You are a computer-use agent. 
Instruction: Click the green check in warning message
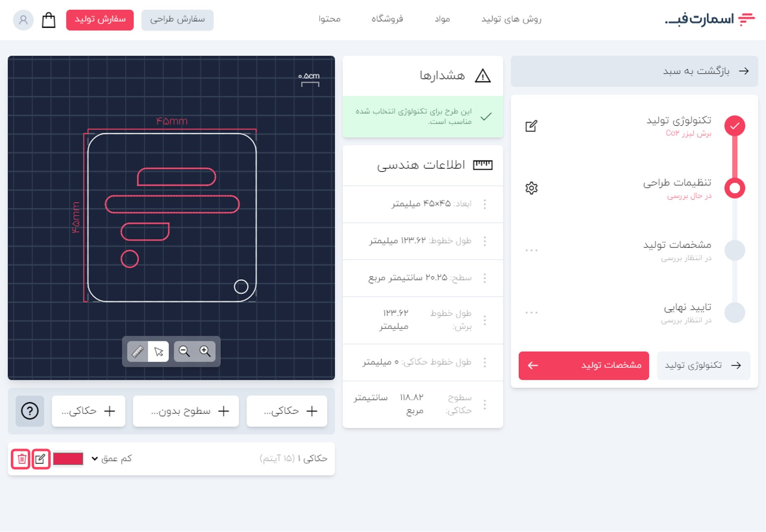485,117
